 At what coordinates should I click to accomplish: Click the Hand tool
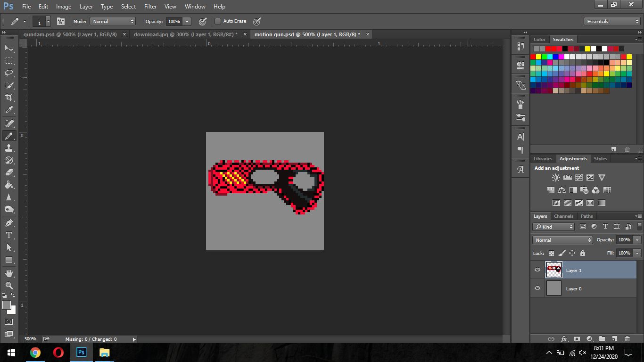[x=9, y=273]
